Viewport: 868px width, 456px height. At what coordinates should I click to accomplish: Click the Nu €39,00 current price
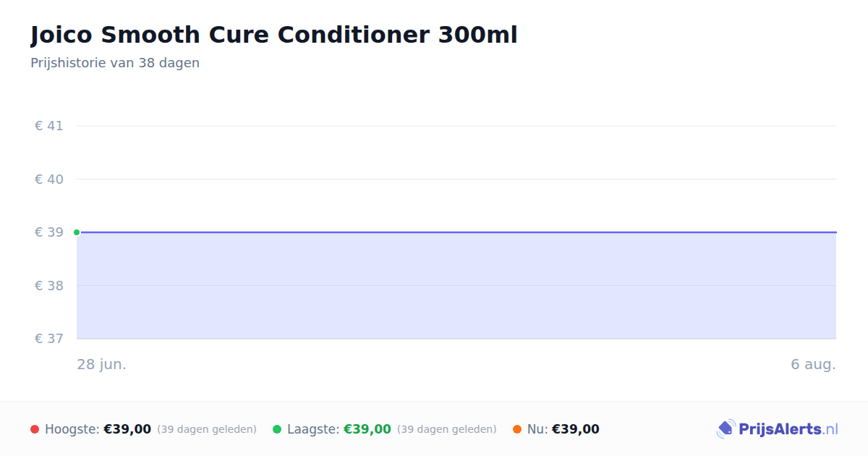tap(576, 429)
